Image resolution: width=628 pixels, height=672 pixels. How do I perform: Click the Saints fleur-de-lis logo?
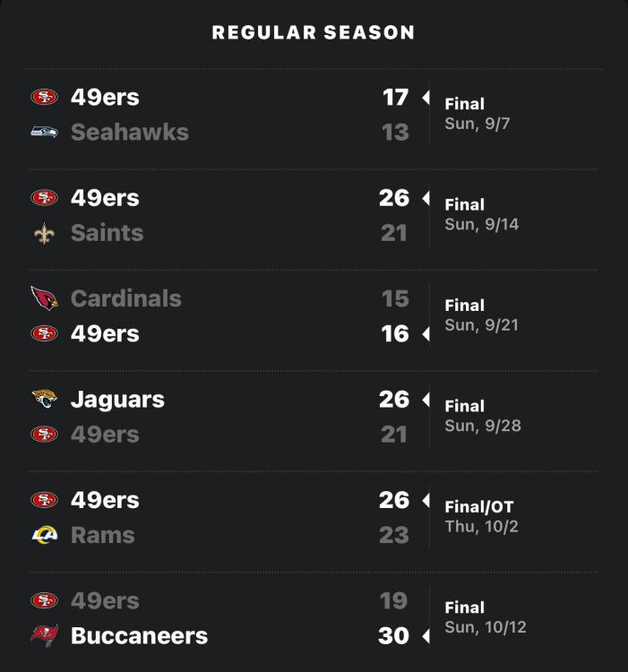point(44,233)
